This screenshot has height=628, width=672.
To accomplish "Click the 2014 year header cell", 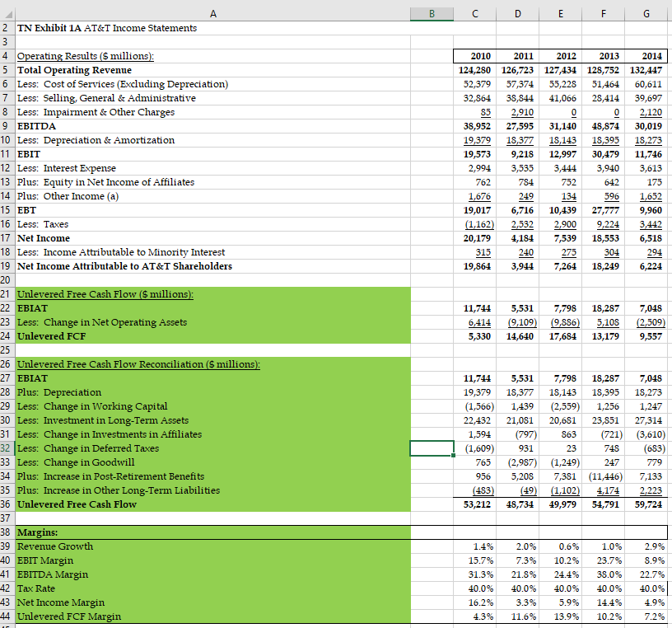I will pos(646,56).
